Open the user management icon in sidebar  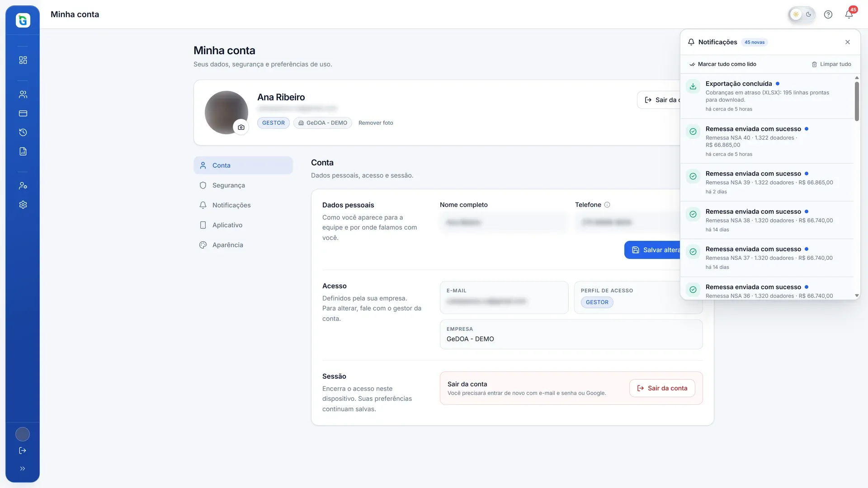(x=23, y=186)
